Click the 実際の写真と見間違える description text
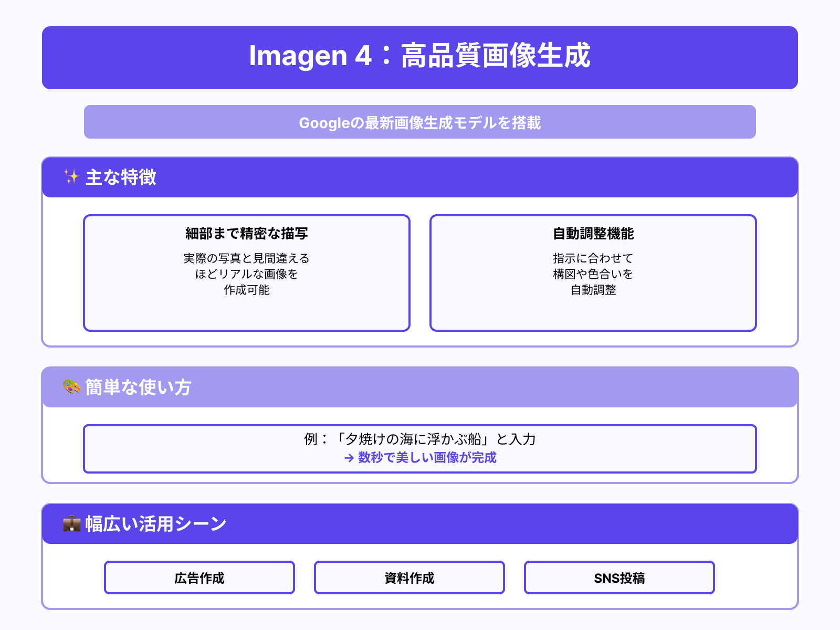The image size is (840, 630). [246, 258]
